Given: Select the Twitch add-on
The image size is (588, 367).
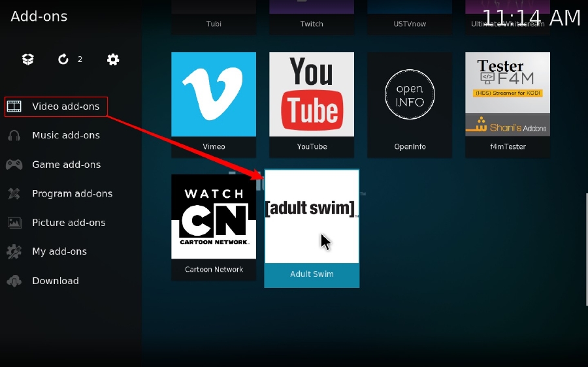Looking at the screenshot, I should [x=312, y=17].
